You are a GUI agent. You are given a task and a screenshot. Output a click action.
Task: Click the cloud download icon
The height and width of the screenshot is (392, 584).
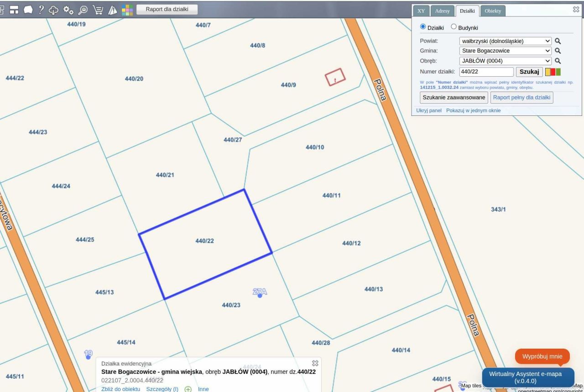click(x=54, y=10)
